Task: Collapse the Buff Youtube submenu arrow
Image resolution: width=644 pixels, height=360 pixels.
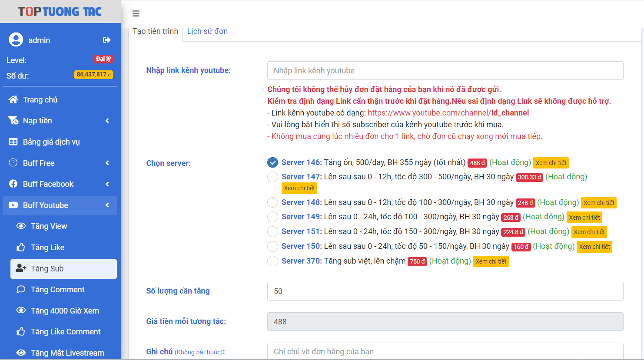Action: [107, 205]
